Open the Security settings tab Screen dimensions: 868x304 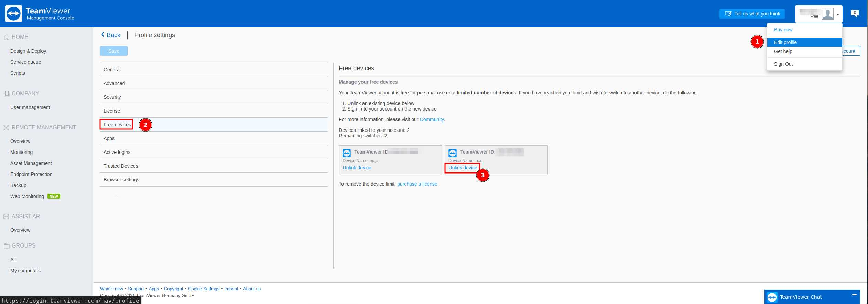point(214,97)
